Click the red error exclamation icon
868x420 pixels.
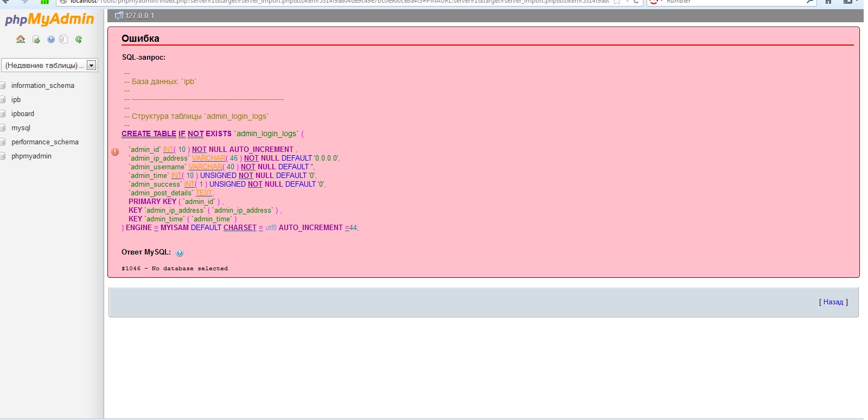click(x=115, y=152)
